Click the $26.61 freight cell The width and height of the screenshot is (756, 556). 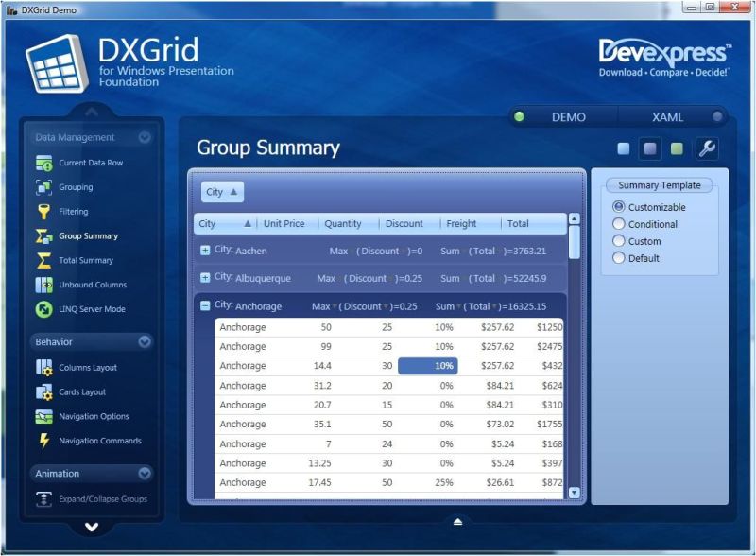click(500, 482)
